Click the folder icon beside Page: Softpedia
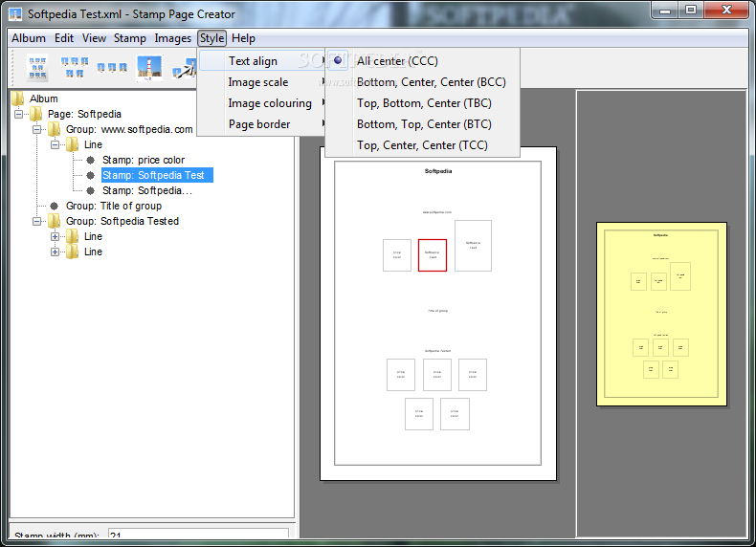756x547 pixels. click(x=36, y=114)
